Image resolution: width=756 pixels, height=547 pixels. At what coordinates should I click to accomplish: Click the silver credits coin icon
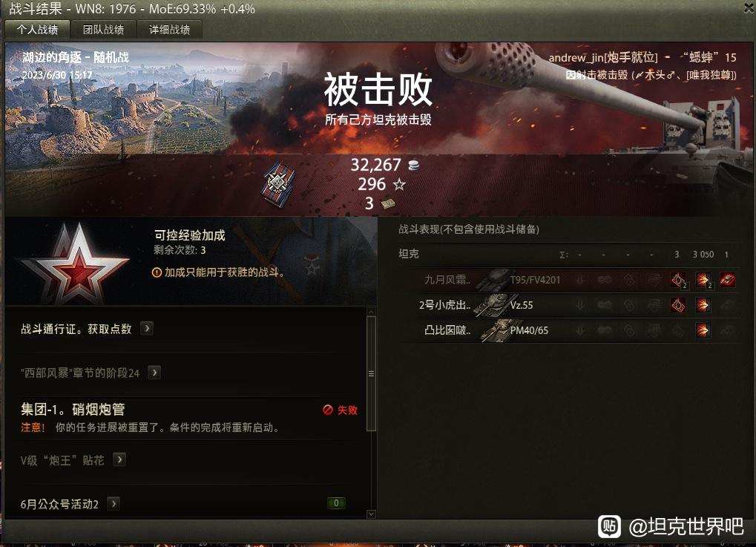[x=414, y=166]
